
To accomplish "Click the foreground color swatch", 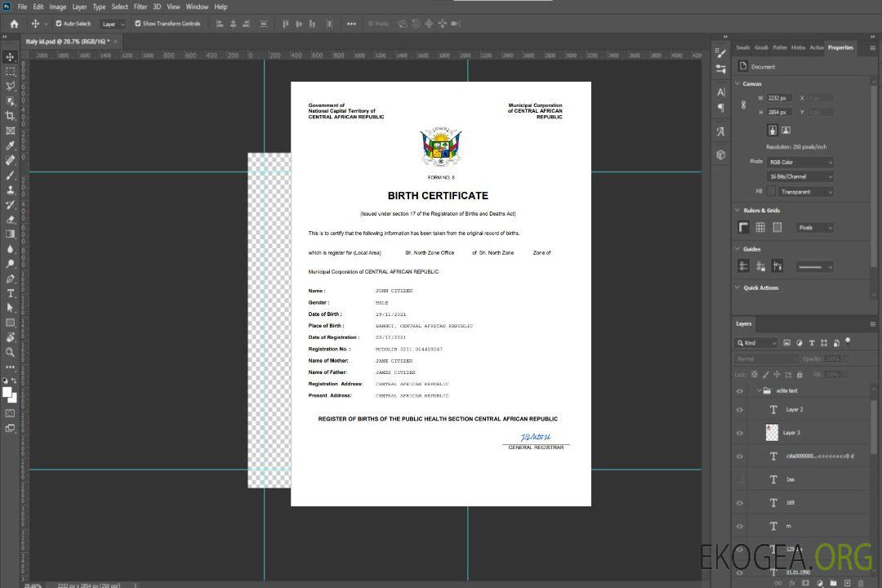I will coord(8,393).
